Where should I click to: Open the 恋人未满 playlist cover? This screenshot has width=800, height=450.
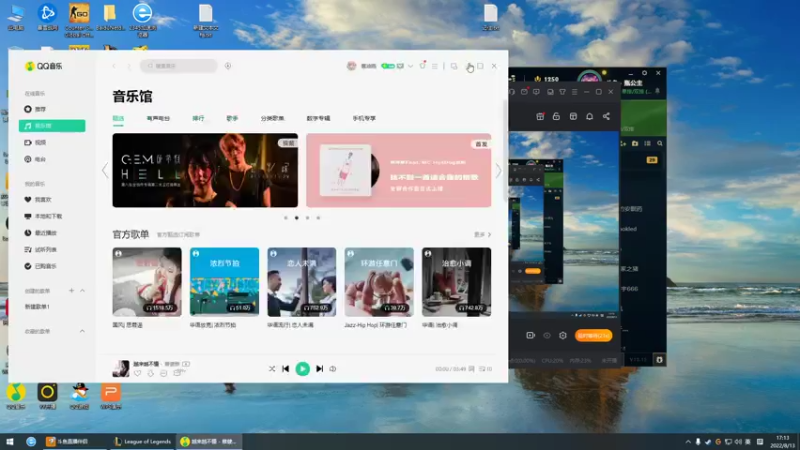302,282
